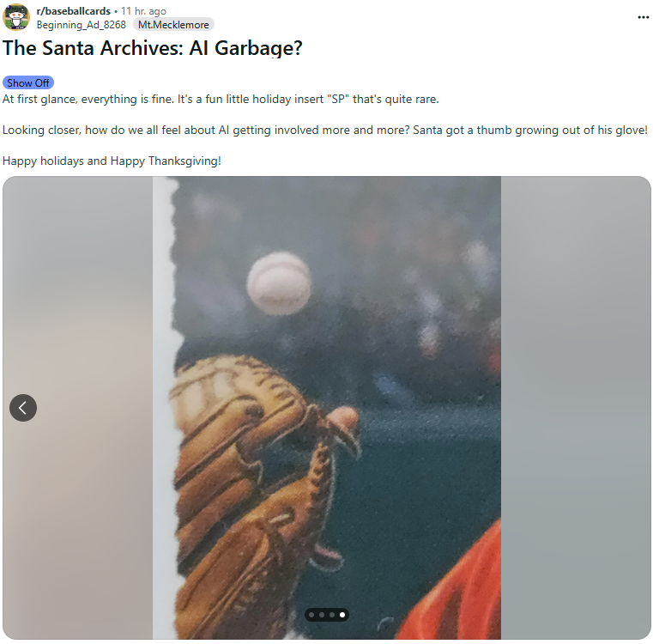Click the Mt.Mecklemore user flair

pos(173,25)
